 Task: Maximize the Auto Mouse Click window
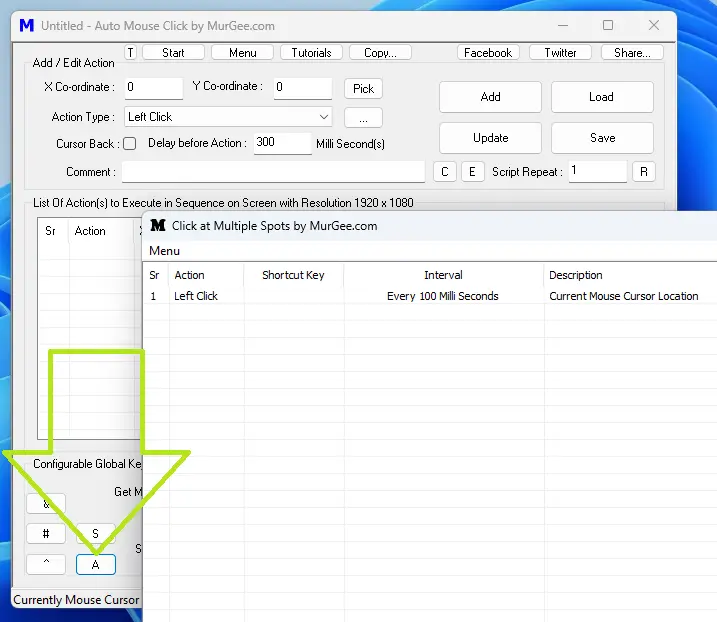[x=608, y=25]
